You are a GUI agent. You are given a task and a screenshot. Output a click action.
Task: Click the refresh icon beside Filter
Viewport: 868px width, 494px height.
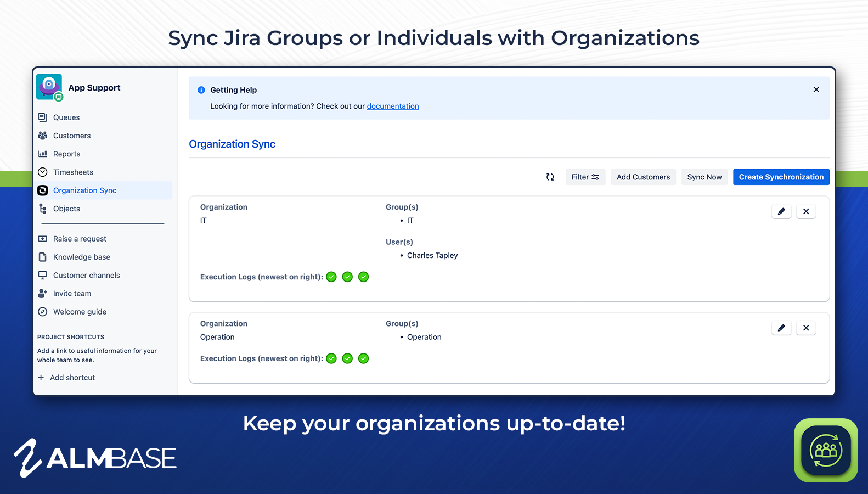point(550,177)
